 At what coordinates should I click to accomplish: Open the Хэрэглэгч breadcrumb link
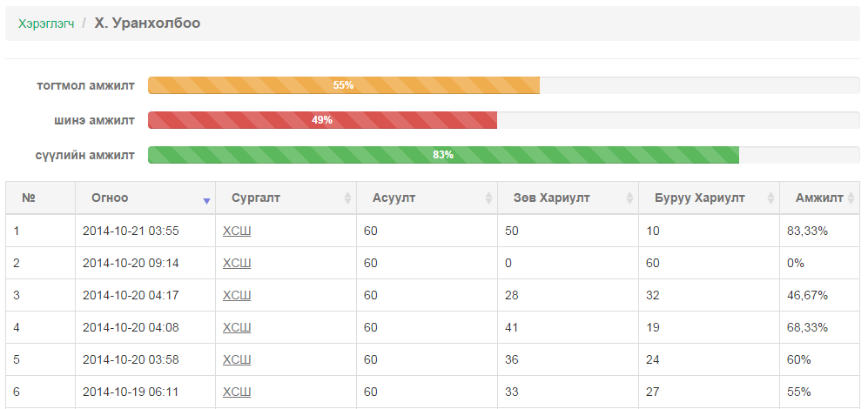(46, 23)
